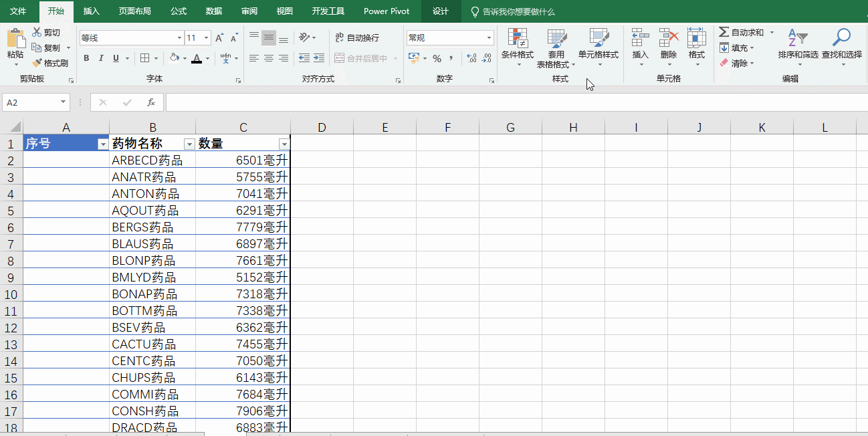Screen dimensions: 868x436
Task: Align text right
Action: 284,58
